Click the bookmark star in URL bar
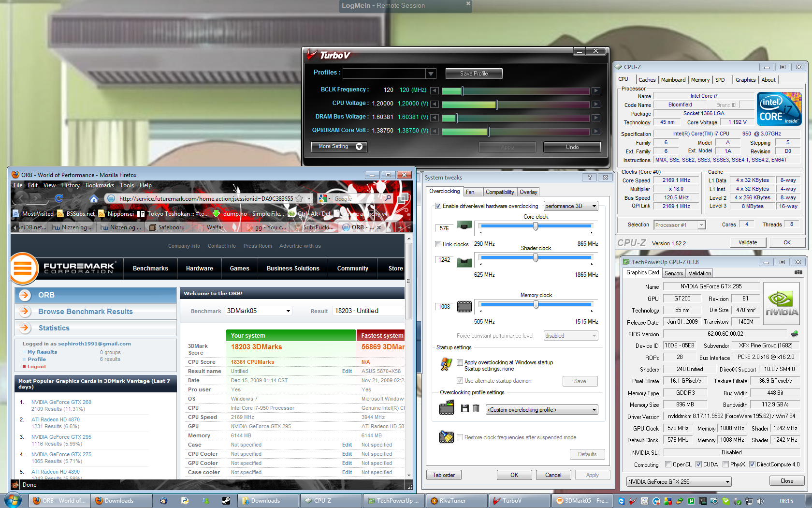This screenshot has height=508, width=812. [x=300, y=198]
